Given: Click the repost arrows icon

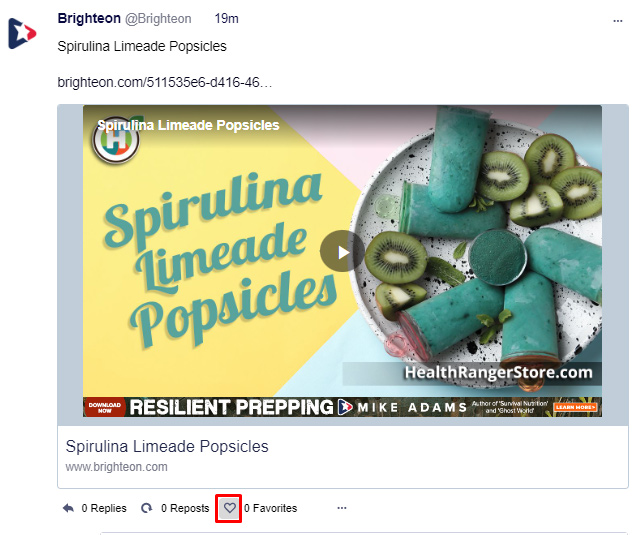Looking at the screenshot, I should coord(146,508).
